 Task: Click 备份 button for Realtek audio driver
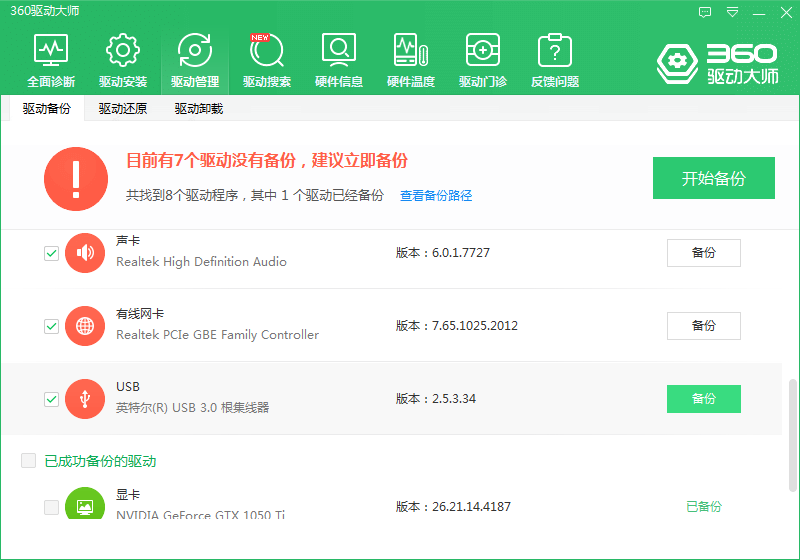pos(703,253)
